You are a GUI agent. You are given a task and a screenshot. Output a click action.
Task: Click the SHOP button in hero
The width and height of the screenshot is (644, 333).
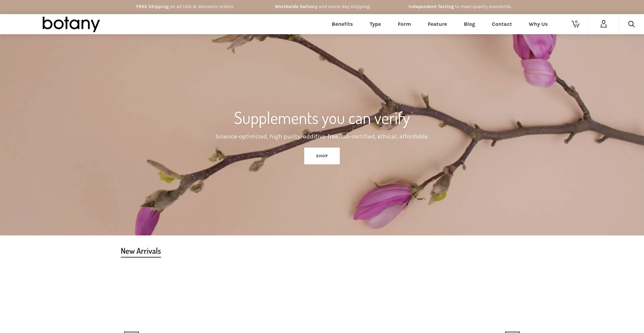(322, 156)
